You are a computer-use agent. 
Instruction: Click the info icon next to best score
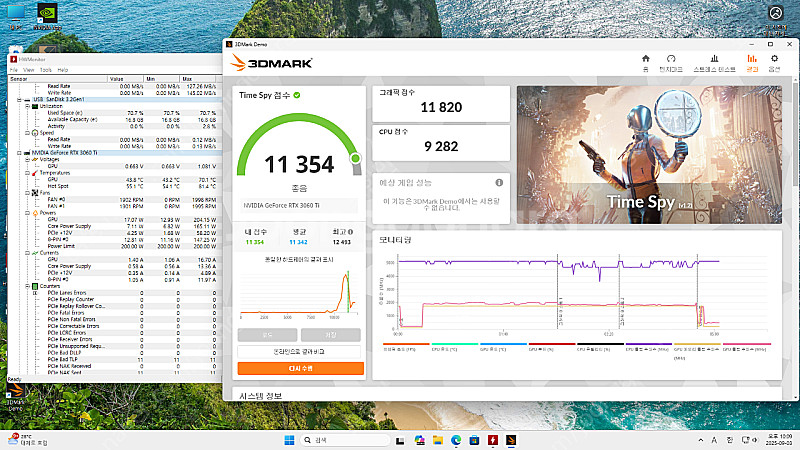click(351, 232)
